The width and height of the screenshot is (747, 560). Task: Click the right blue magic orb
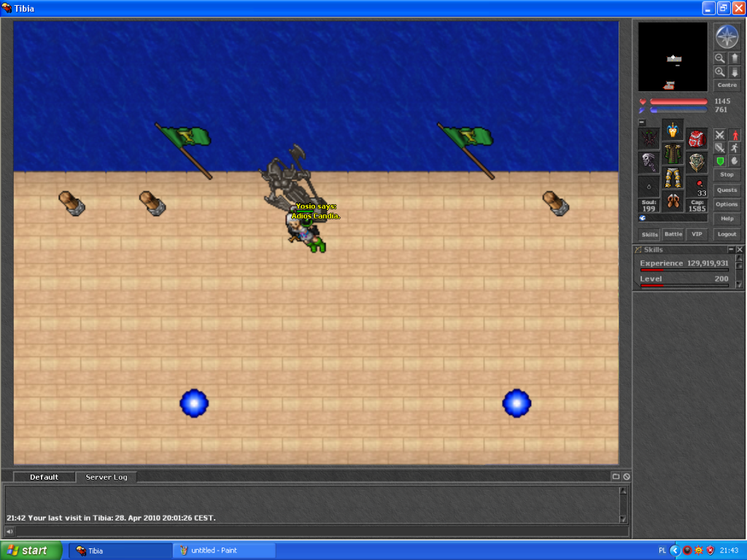click(516, 403)
